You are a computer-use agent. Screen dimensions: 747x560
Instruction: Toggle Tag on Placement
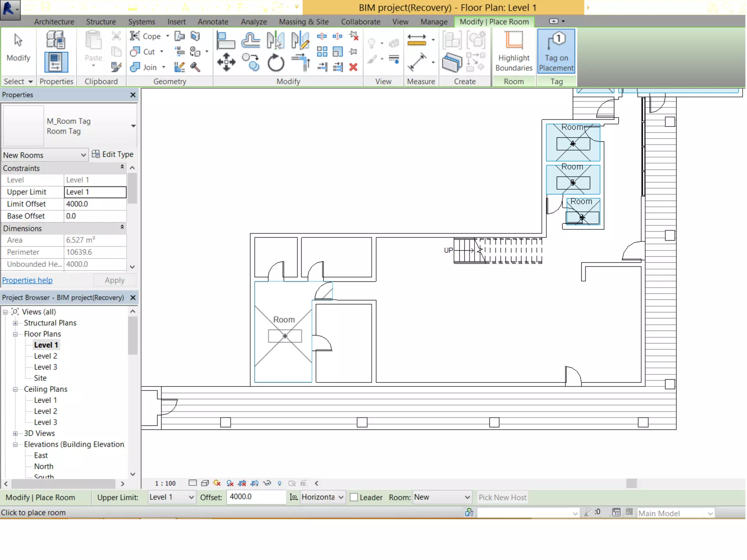tap(556, 51)
